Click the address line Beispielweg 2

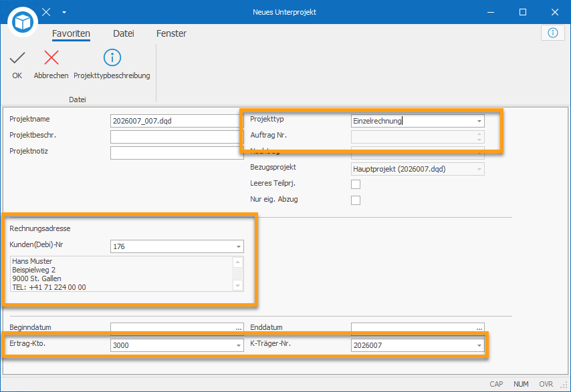(x=34, y=270)
